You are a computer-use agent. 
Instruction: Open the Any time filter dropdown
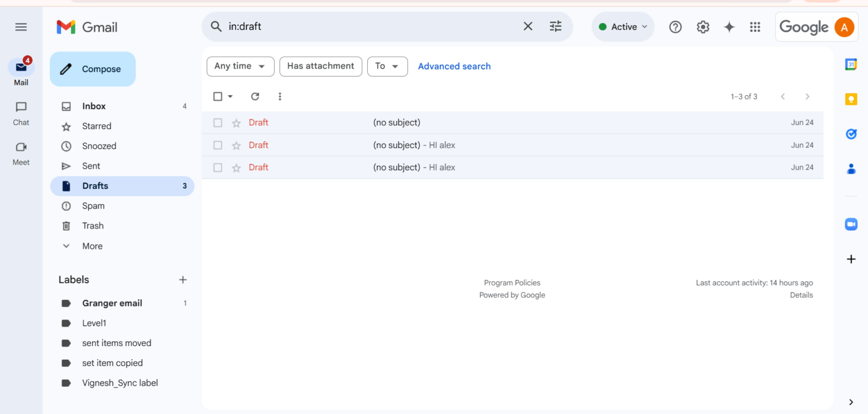(240, 66)
